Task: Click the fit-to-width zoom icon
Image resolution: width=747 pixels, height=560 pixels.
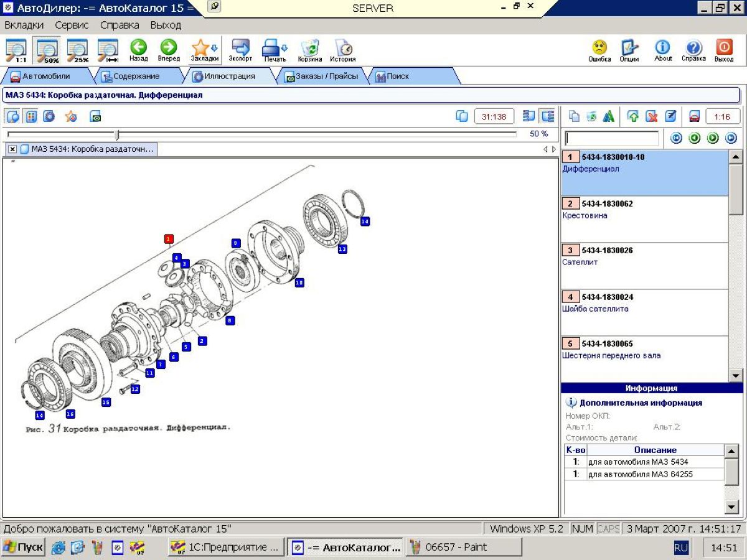Action: 108,50
